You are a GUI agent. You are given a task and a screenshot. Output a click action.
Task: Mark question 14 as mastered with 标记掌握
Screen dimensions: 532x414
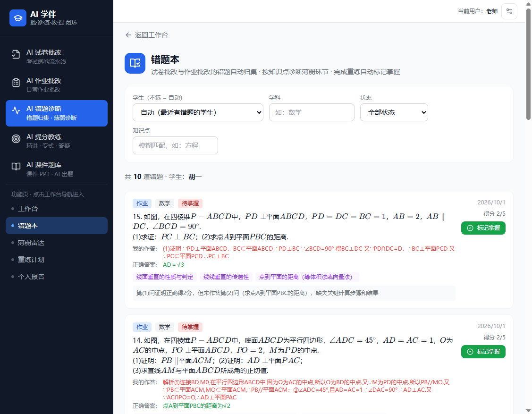tap(483, 352)
